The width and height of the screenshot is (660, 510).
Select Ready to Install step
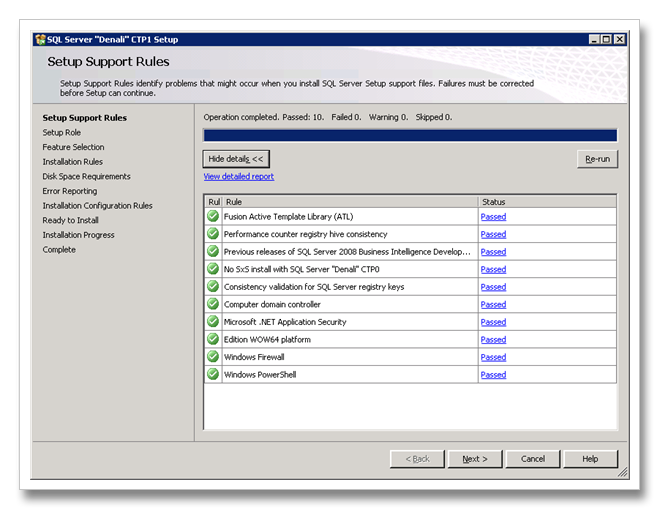(70, 220)
